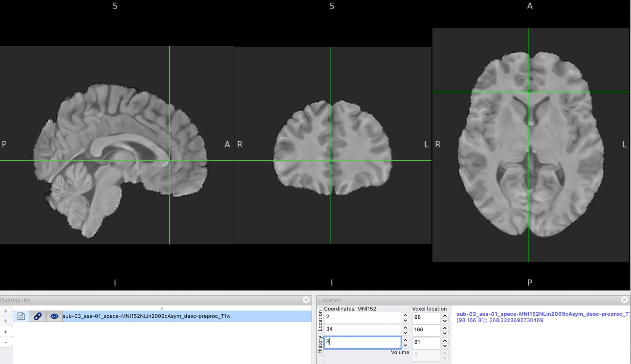Image resolution: width=631 pixels, height=364 pixels.
Task: Increase voxel X location value of 98
Action: pyautogui.click(x=445, y=315)
